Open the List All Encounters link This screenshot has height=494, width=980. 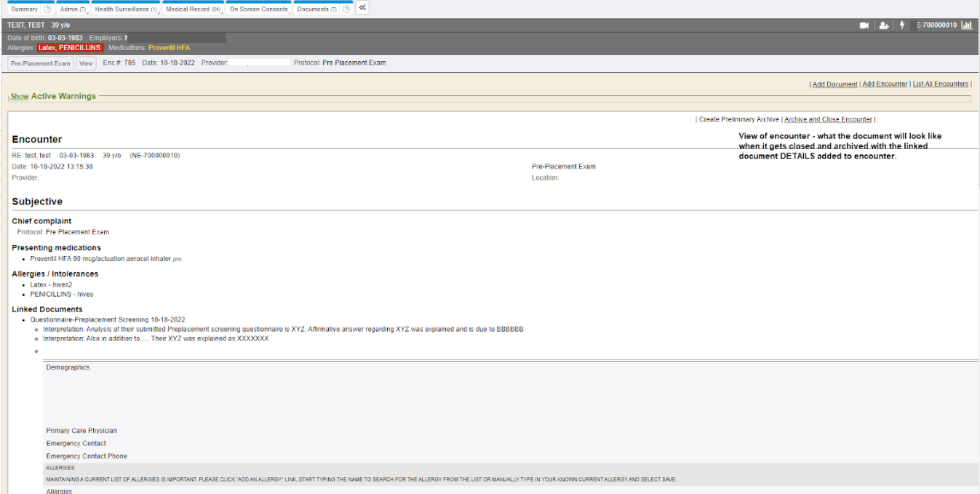coord(940,84)
